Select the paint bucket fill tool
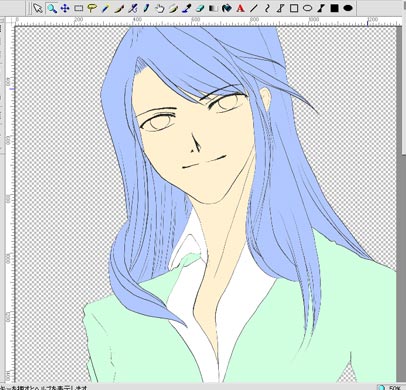 tap(227, 8)
